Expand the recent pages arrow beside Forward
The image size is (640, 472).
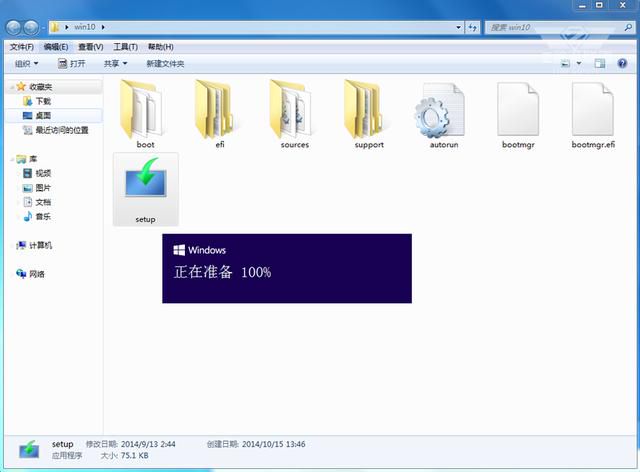[x=42, y=28]
